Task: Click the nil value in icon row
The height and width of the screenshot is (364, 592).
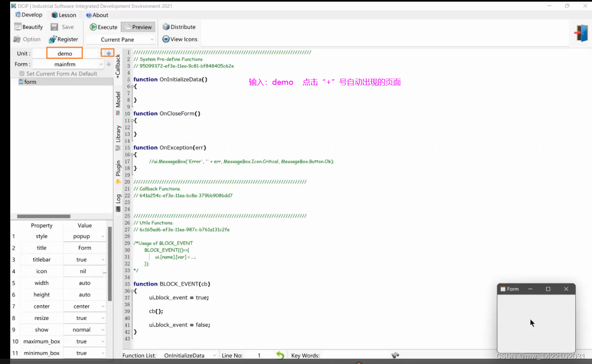Action: click(x=83, y=271)
